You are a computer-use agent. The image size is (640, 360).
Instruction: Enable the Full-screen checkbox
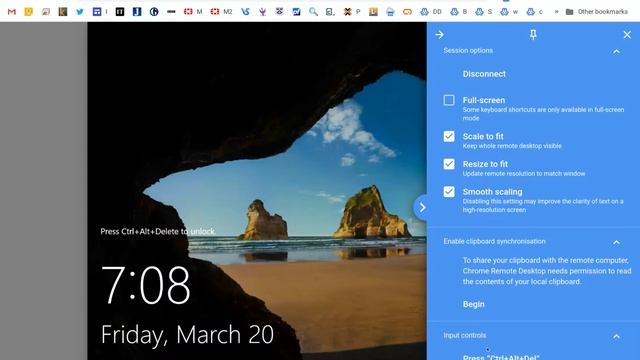pyautogui.click(x=449, y=100)
